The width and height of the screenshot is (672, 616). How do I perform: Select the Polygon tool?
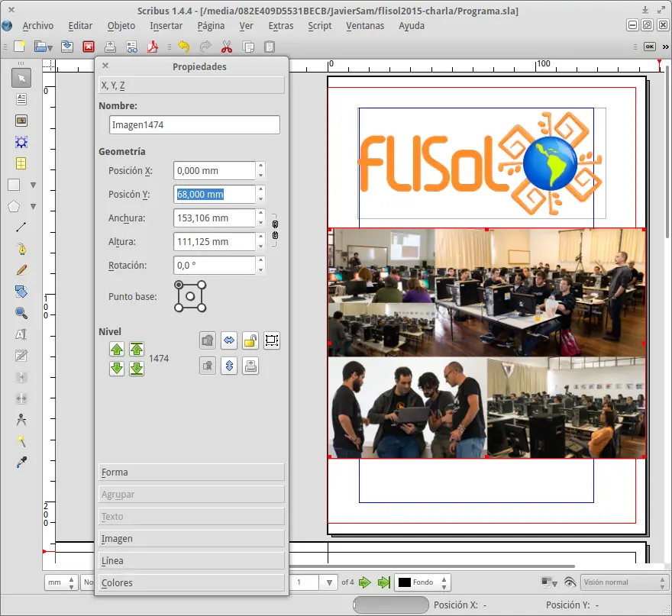(15, 206)
